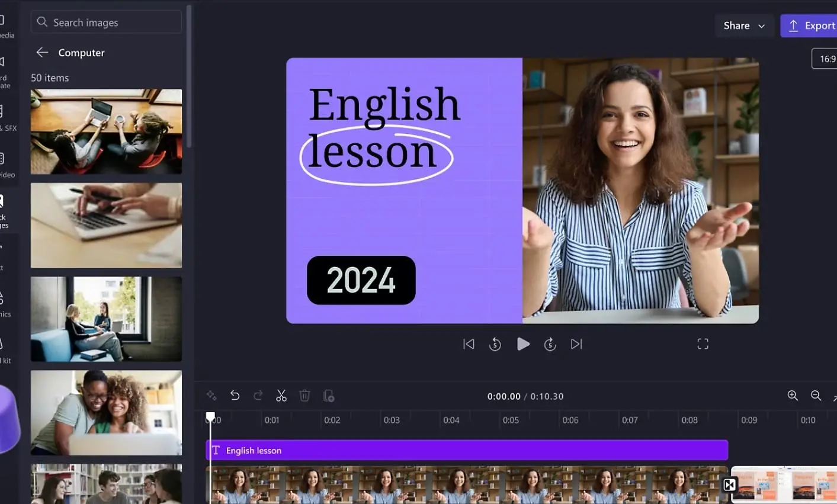Select the overhead cafe laptop image

pyautogui.click(x=106, y=131)
